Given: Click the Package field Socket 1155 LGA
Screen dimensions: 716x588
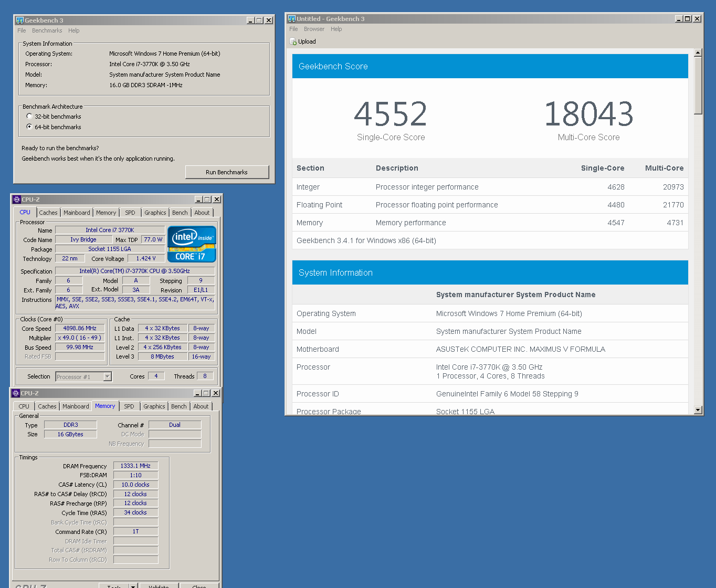Looking at the screenshot, I should (x=110, y=249).
